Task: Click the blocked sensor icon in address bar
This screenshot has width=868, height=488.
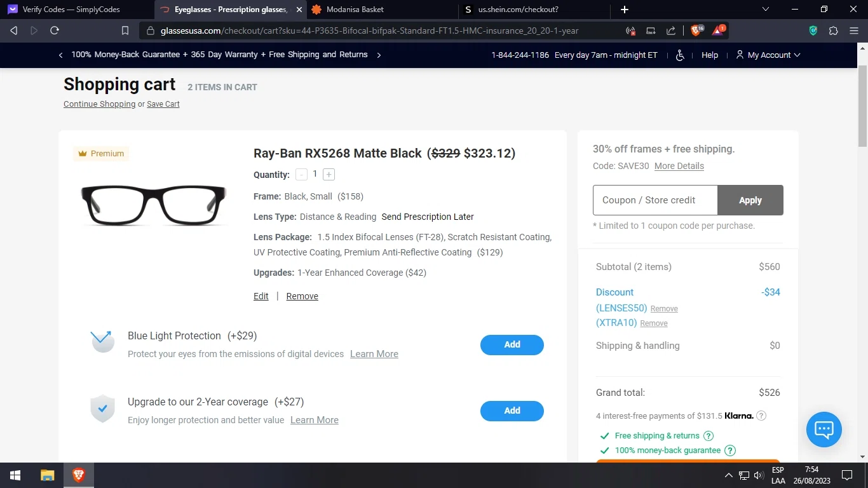Action: [x=630, y=30]
